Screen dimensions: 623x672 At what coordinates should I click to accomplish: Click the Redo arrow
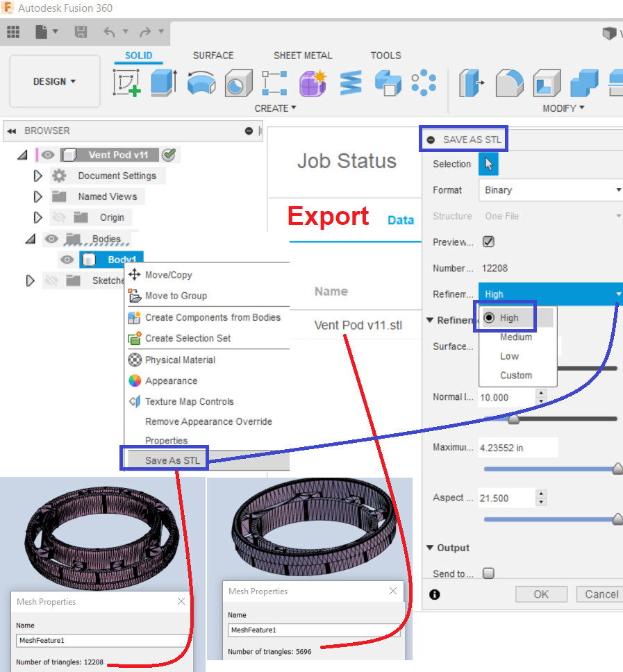pyautogui.click(x=145, y=32)
